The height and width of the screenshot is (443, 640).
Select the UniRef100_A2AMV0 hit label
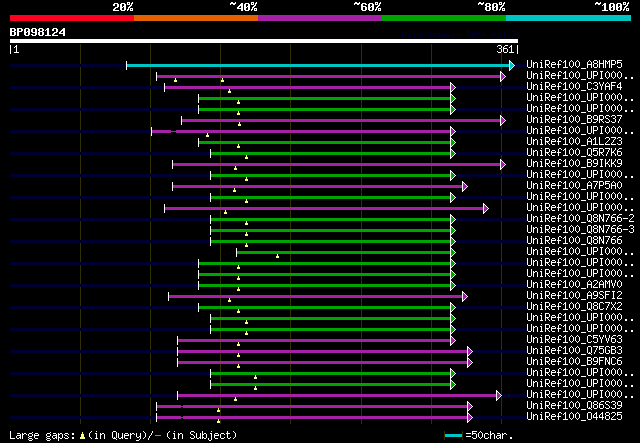point(574,285)
